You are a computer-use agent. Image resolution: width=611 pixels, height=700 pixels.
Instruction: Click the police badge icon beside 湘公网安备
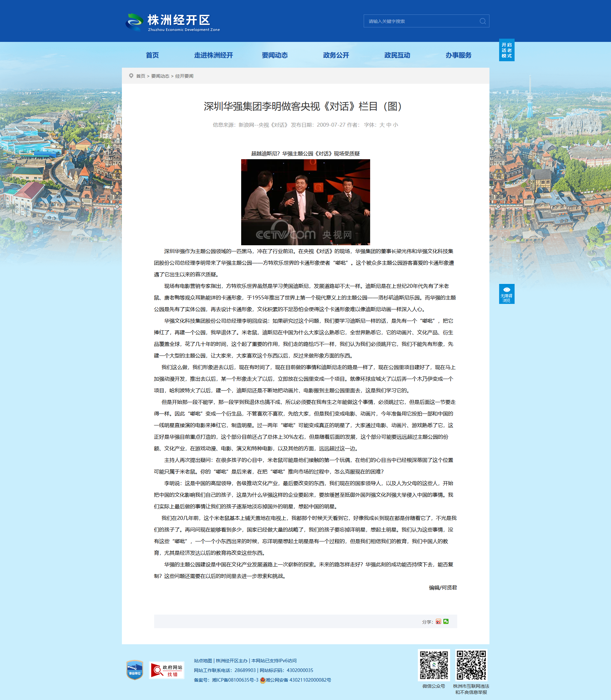[262, 680]
